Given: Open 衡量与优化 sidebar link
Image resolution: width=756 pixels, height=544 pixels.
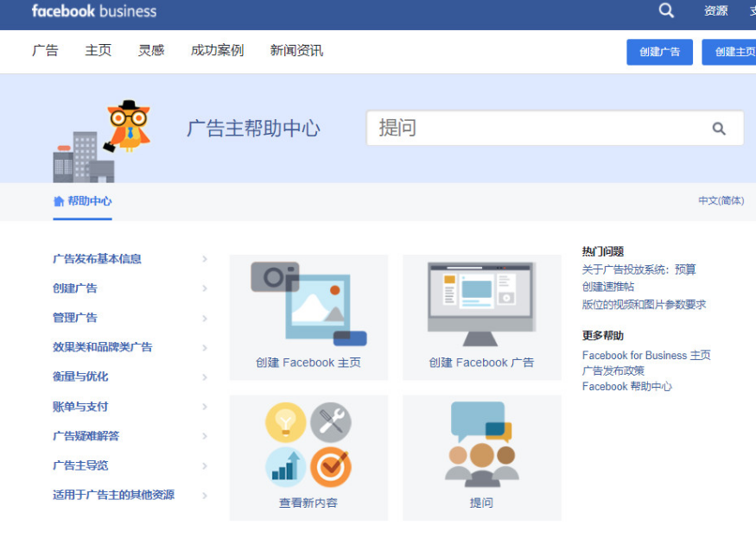Looking at the screenshot, I should point(80,376).
